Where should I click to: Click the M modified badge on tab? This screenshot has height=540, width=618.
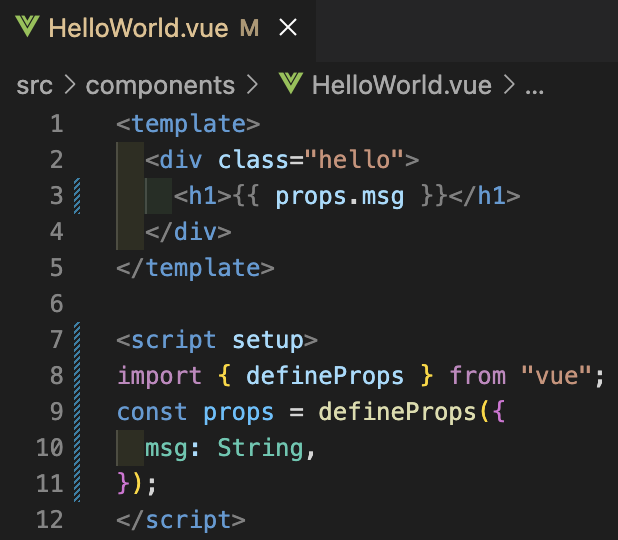[x=249, y=28]
